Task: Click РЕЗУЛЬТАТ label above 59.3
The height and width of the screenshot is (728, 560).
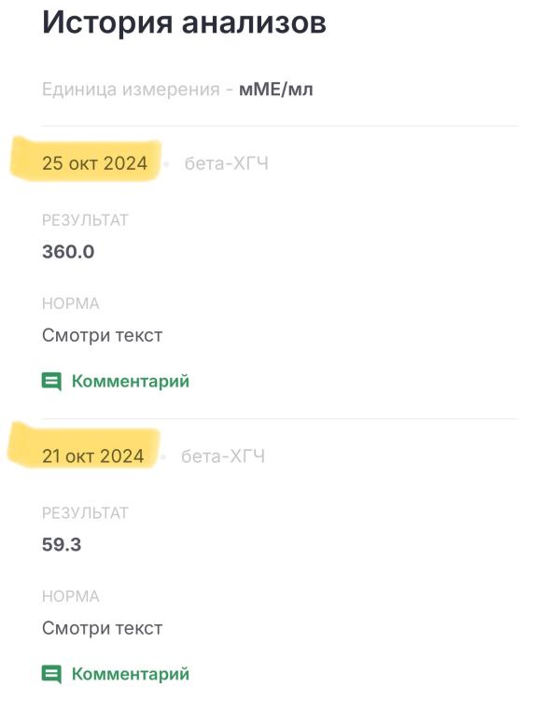Action: [85, 513]
